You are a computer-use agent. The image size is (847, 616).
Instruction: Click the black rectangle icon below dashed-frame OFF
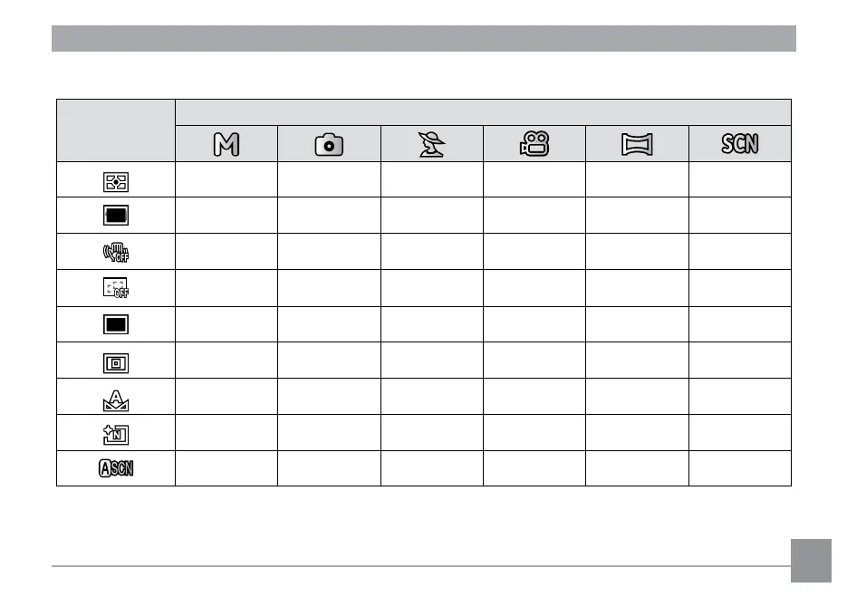pos(116,324)
